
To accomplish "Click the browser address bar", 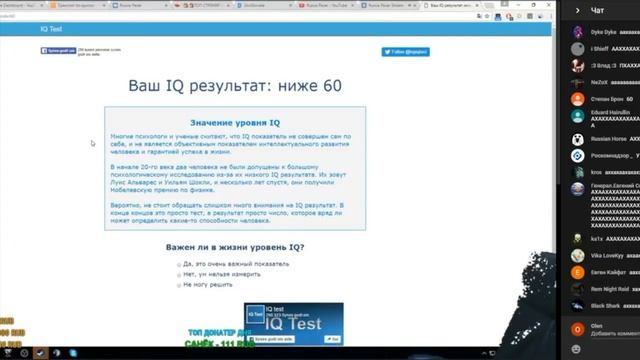I will coord(245,16).
